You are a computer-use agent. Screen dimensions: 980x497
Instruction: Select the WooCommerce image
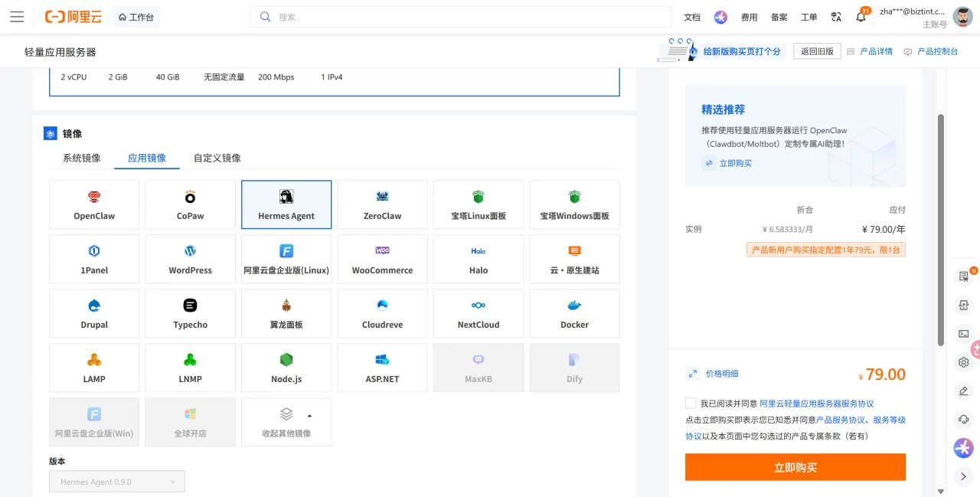click(382, 259)
